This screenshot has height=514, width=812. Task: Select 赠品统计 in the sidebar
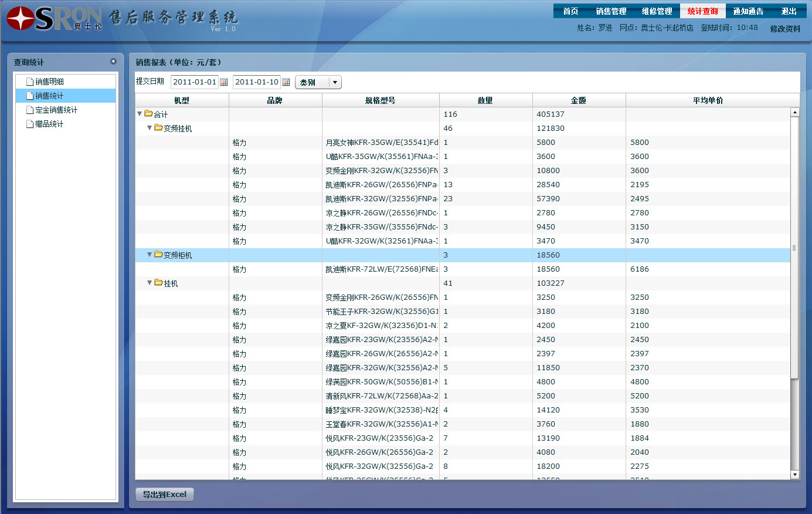[x=66, y=124]
